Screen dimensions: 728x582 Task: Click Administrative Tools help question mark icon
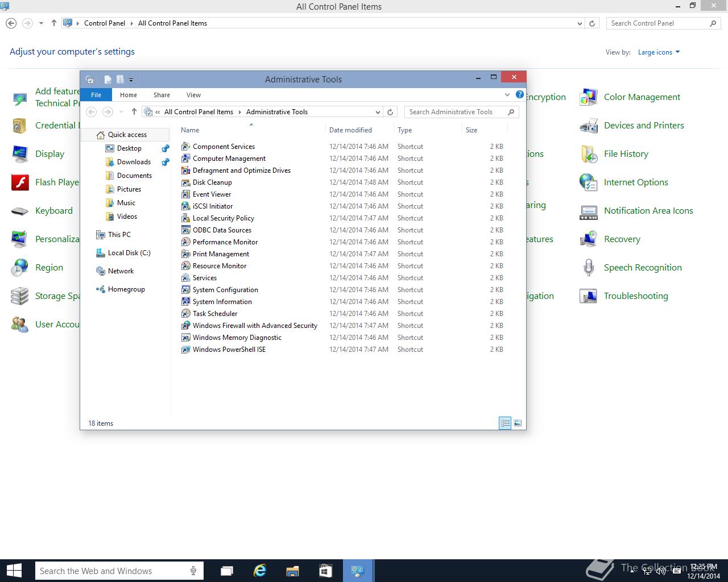tap(519, 95)
